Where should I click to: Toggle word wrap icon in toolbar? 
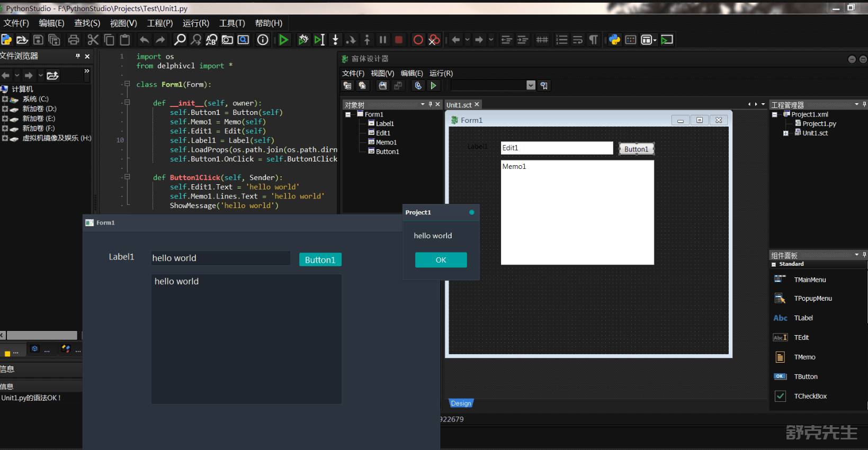(x=578, y=40)
